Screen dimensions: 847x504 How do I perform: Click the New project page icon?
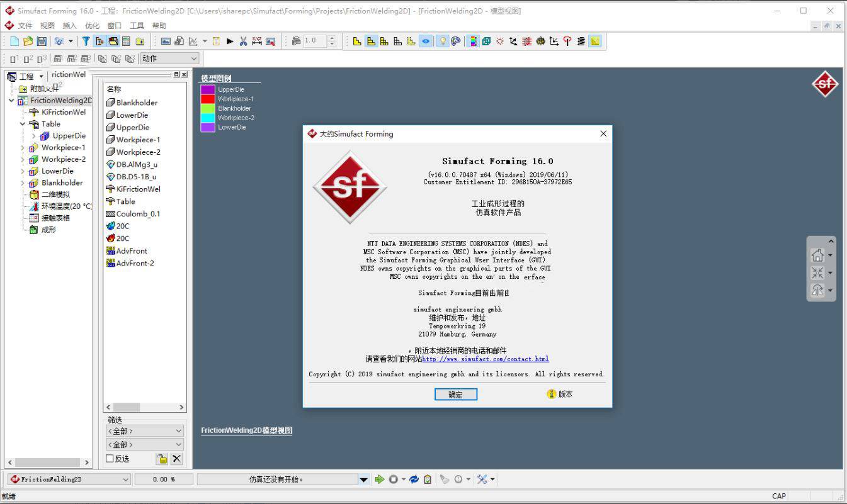point(14,41)
